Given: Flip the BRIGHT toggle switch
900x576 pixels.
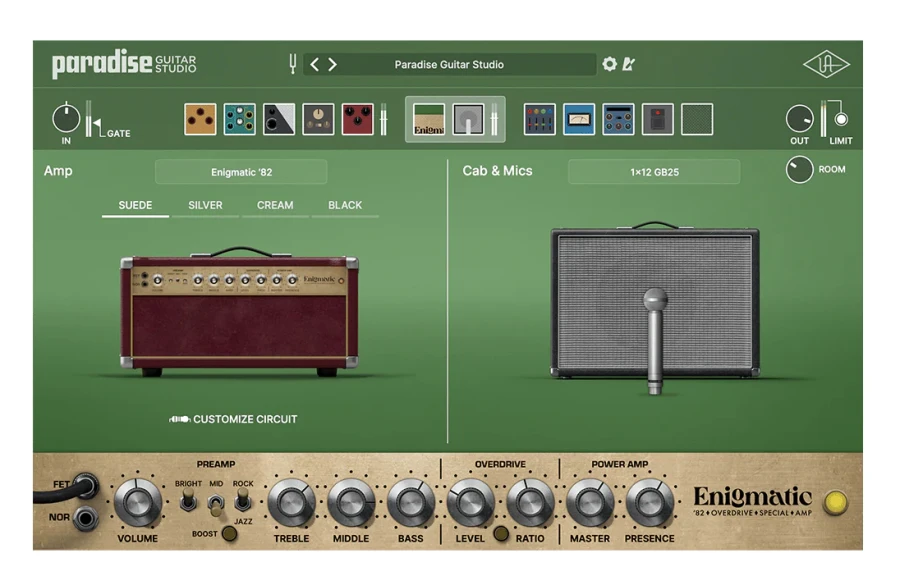Looking at the screenshot, I should [188, 502].
